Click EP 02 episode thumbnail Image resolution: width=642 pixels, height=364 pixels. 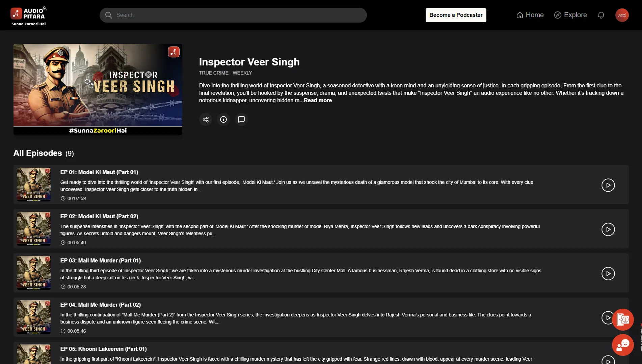34,229
